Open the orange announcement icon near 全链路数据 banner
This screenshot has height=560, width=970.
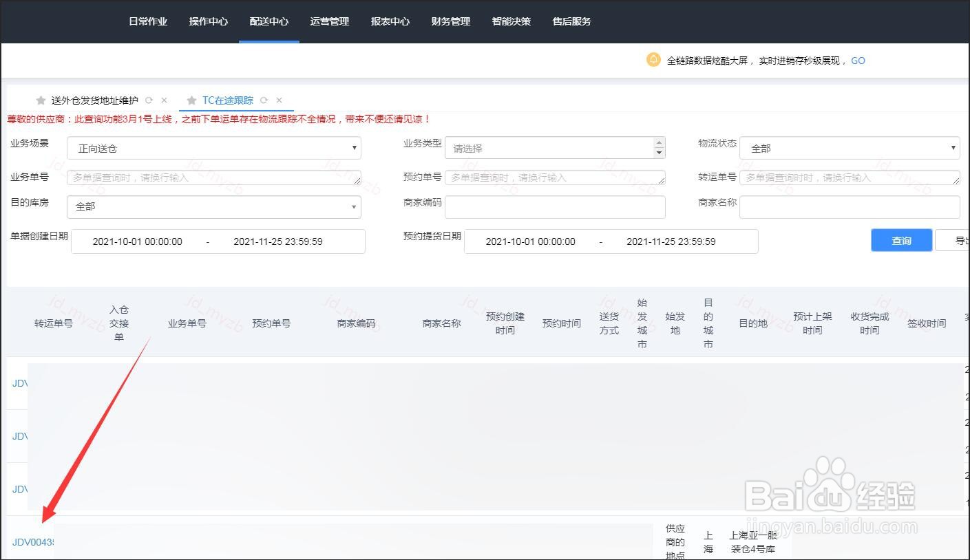pyautogui.click(x=653, y=60)
